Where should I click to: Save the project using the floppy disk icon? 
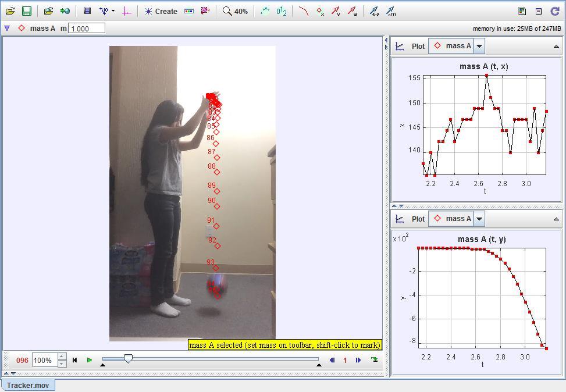tap(27, 11)
